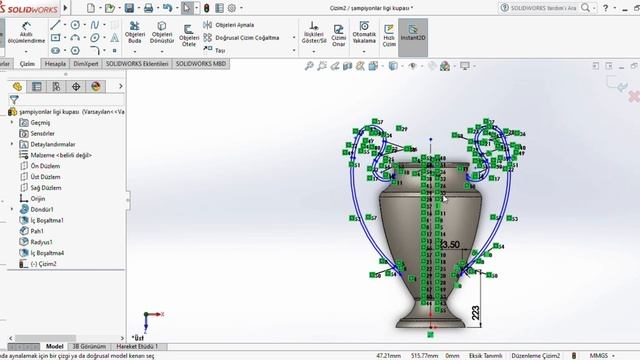Click Doğrusal Çizim Çoğaltma button
This screenshot has height=360, width=640.
point(242,38)
